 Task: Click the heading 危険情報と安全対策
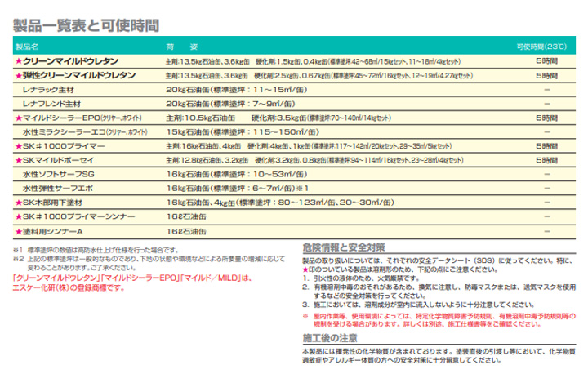point(344,247)
